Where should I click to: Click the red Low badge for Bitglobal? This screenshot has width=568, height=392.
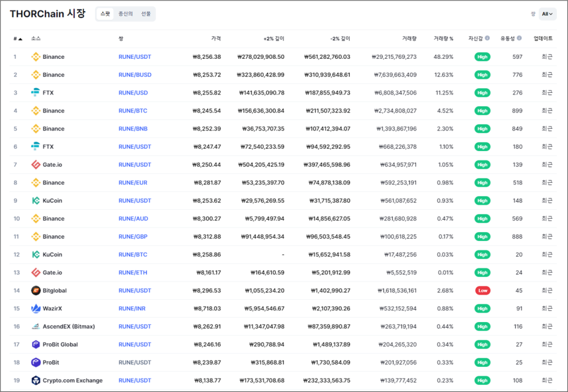[x=483, y=291]
